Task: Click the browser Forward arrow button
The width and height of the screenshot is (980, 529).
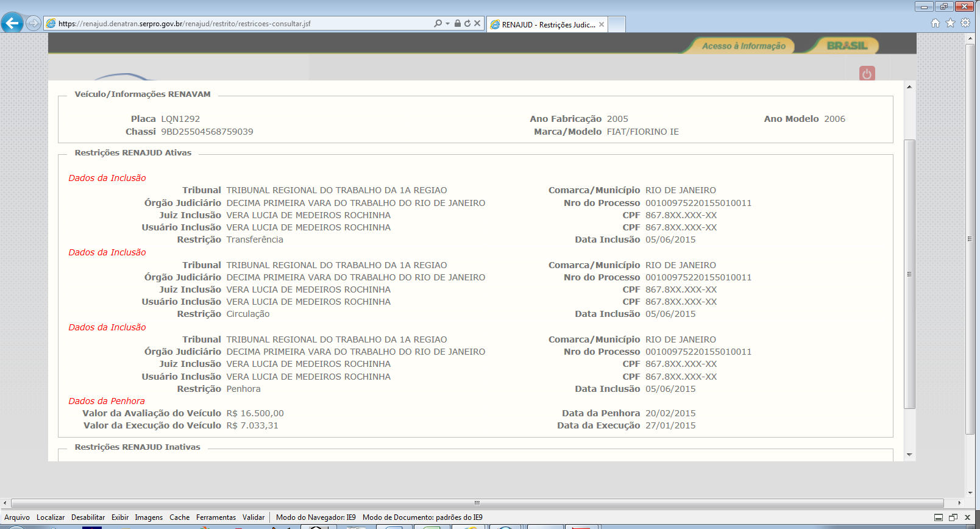Action: [34, 23]
